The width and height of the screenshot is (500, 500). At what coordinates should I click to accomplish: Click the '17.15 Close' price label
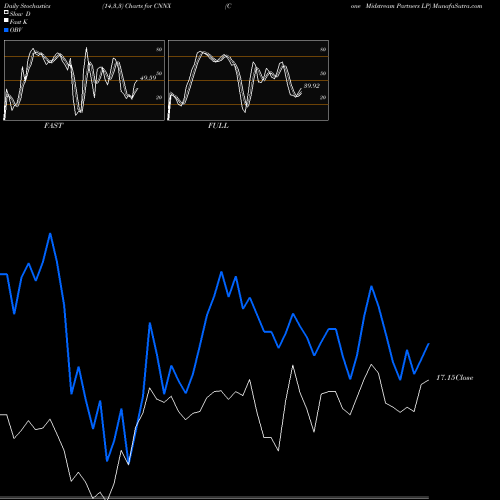coord(455,378)
